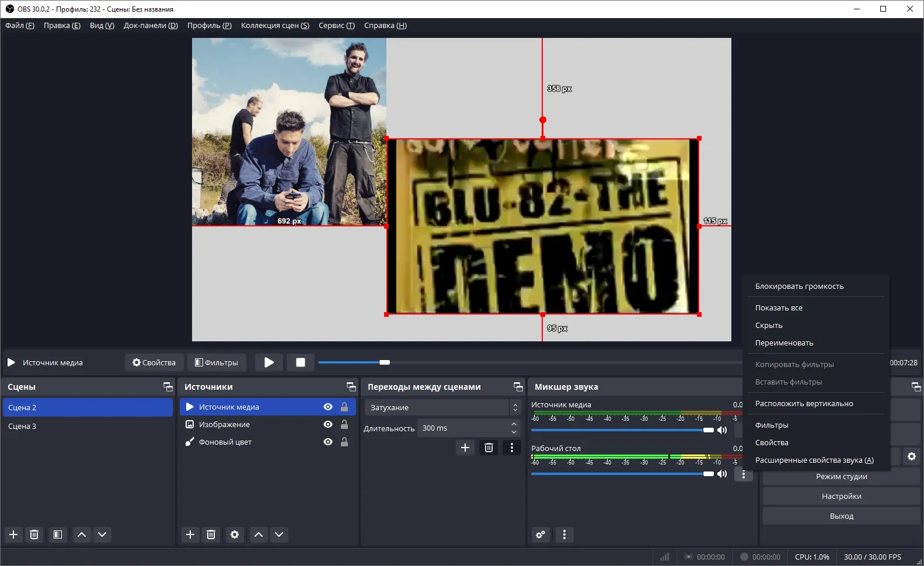The image size is (924, 566).
Task: Lock the Изображение source
Action: click(344, 424)
